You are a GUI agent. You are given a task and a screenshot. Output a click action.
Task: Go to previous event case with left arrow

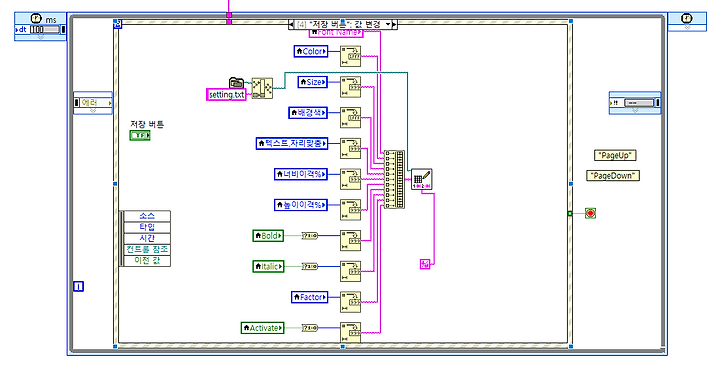[x=291, y=24]
